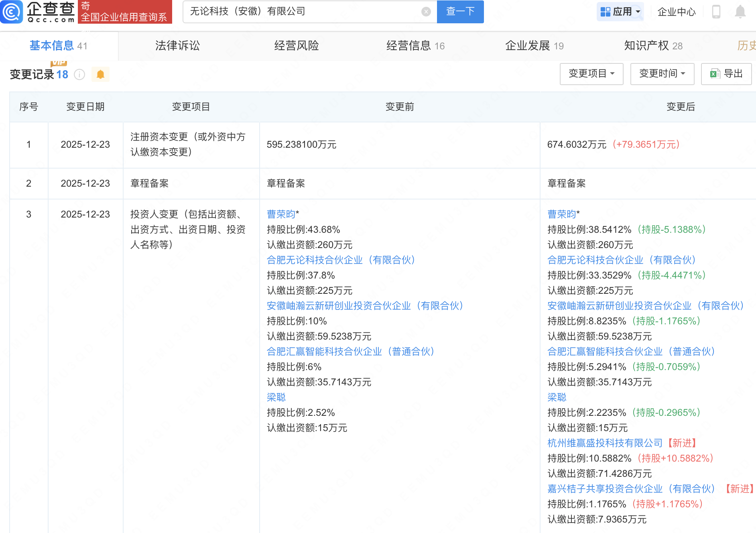Go to 企业中心
Image resolution: width=756 pixels, height=533 pixels.
tap(676, 12)
